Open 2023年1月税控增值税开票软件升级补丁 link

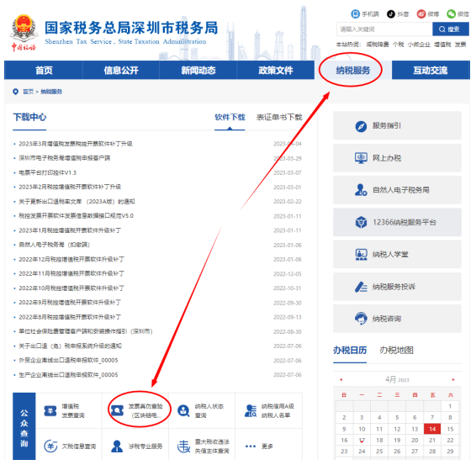tap(70, 230)
